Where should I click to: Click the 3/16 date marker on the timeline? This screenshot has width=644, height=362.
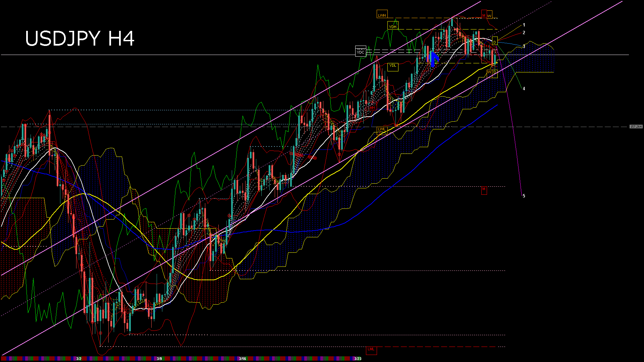(243, 359)
